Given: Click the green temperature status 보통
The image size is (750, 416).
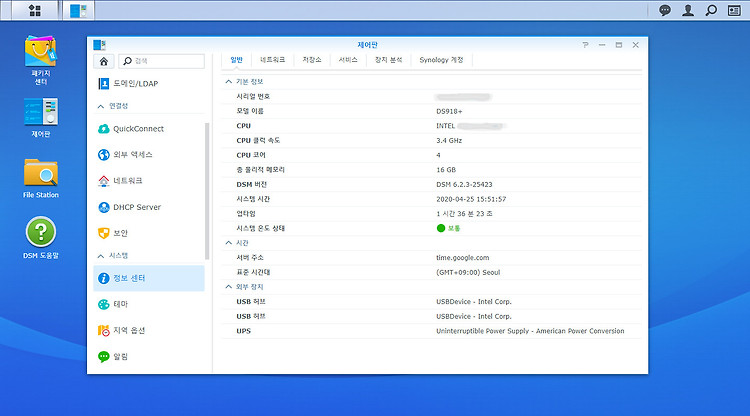Looking at the screenshot, I should coord(448,229).
